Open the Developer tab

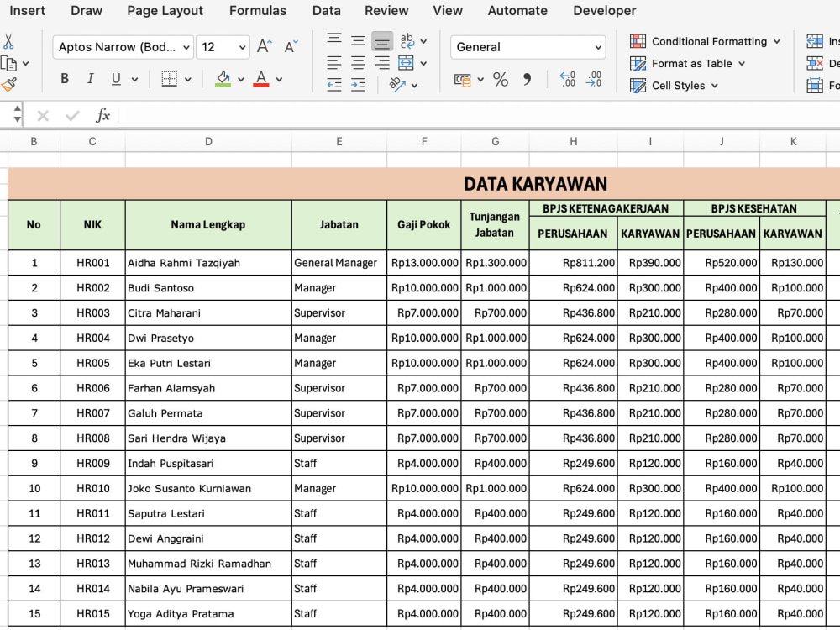pyautogui.click(x=604, y=11)
